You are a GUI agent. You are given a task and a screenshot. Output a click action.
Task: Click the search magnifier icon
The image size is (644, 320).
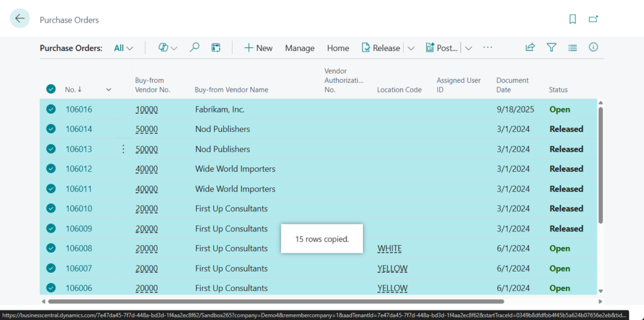click(x=195, y=48)
